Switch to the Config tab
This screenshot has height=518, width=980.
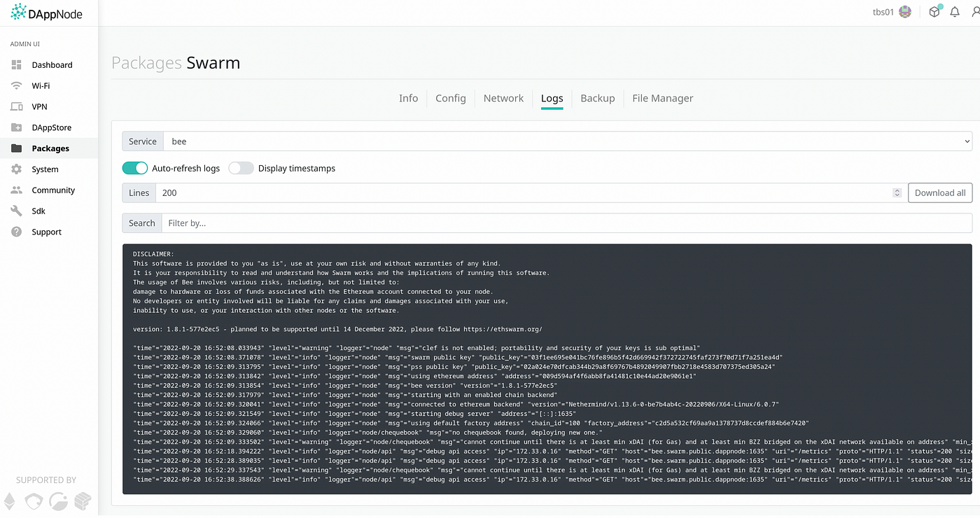click(451, 99)
